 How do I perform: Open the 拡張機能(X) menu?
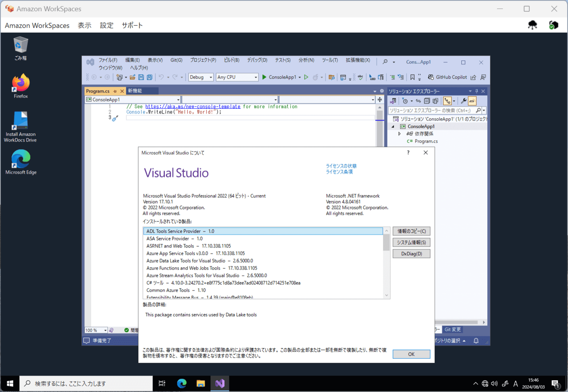pos(358,60)
